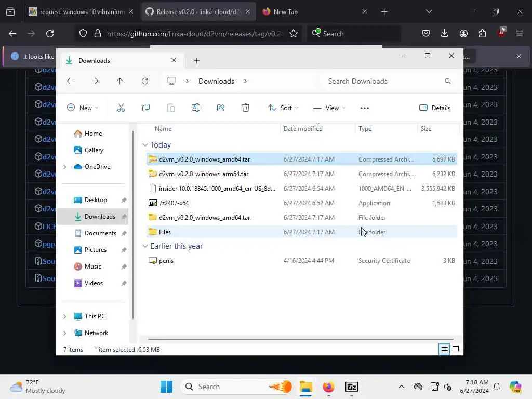The image size is (532, 399).
Task: Select the 7z2407-x64 application file
Action: (x=302, y=203)
